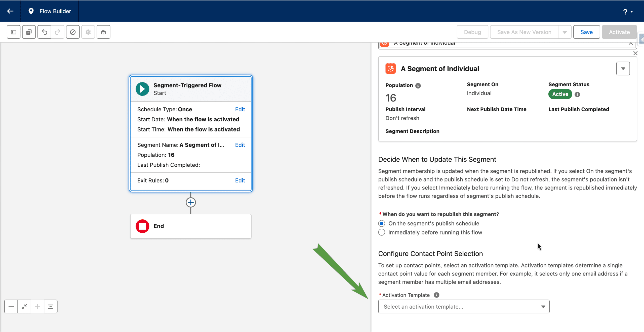Toggle the toolbox panel icon
The height and width of the screenshot is (332, 644).
(x=14, y=32)
